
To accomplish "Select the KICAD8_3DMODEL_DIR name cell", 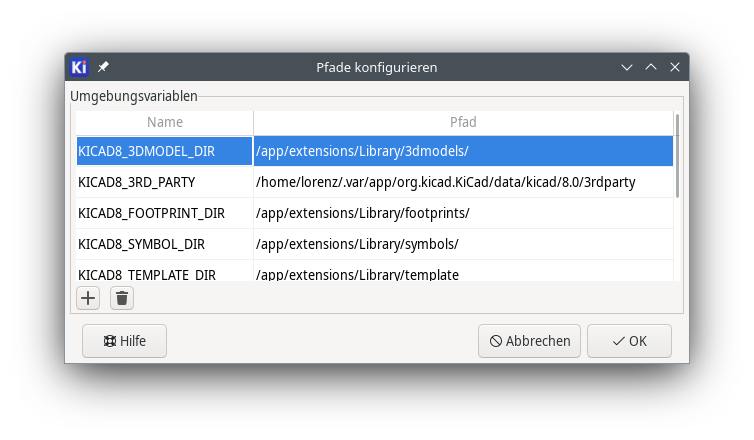I will click(164, 151).
